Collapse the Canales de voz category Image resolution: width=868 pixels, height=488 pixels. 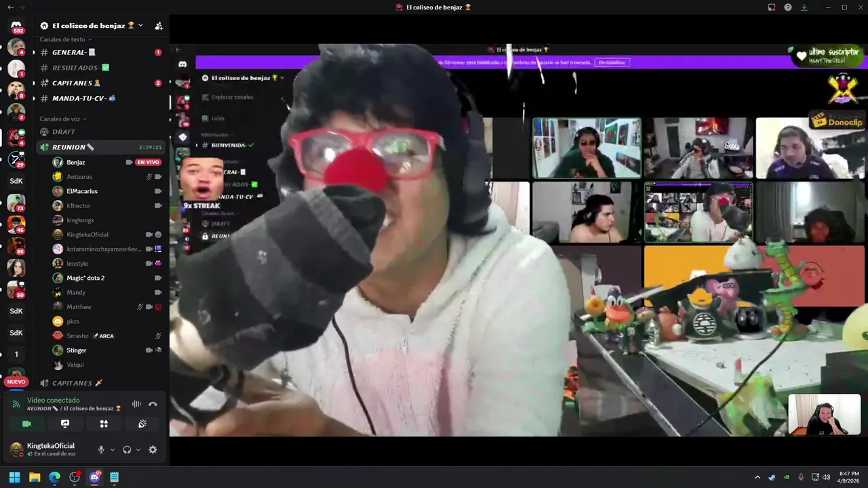coord(63,119)
